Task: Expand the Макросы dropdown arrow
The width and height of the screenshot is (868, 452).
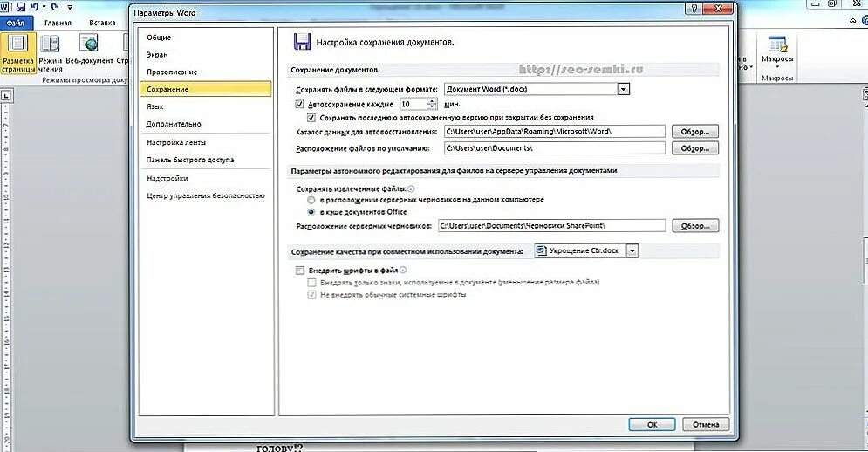Action: tap(777, 67)
